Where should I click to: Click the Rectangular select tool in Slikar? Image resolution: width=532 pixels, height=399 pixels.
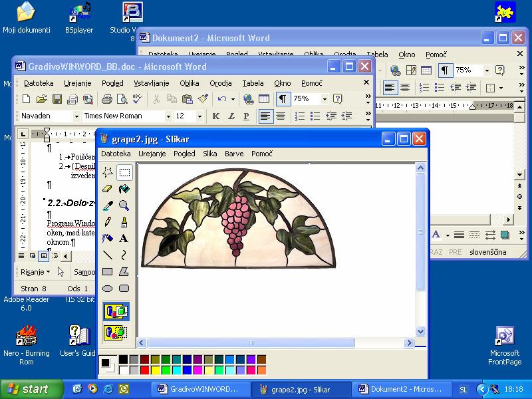(124, 172)
